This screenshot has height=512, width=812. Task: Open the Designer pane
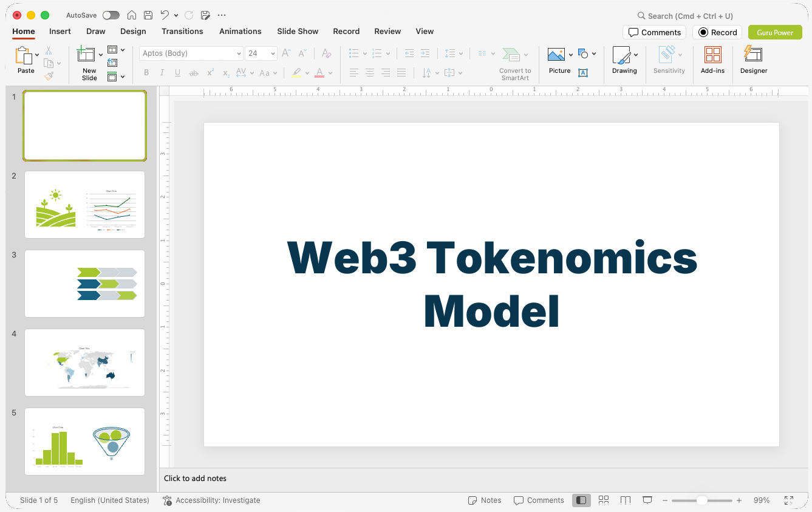coord(754,61)
